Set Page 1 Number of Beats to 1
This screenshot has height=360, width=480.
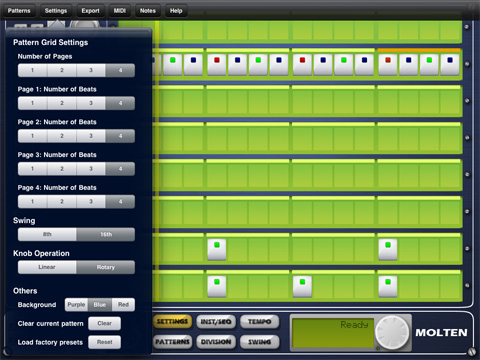pyautogui.click(x=32, y=103)
